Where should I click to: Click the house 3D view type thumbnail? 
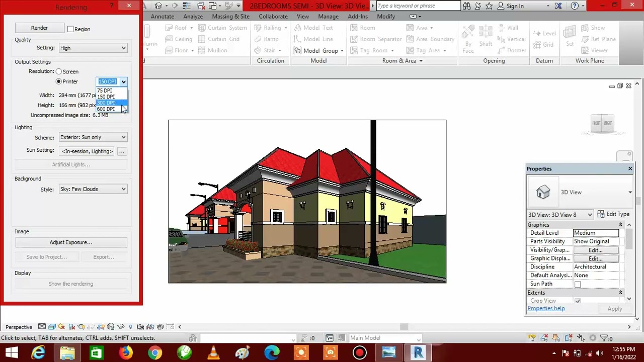click(x=543, y=192)
